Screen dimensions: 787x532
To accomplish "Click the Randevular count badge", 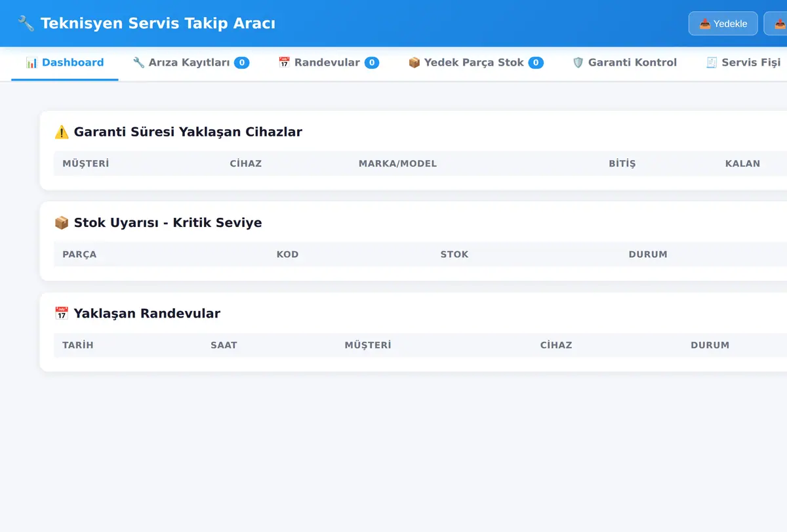I will [372, 63].
